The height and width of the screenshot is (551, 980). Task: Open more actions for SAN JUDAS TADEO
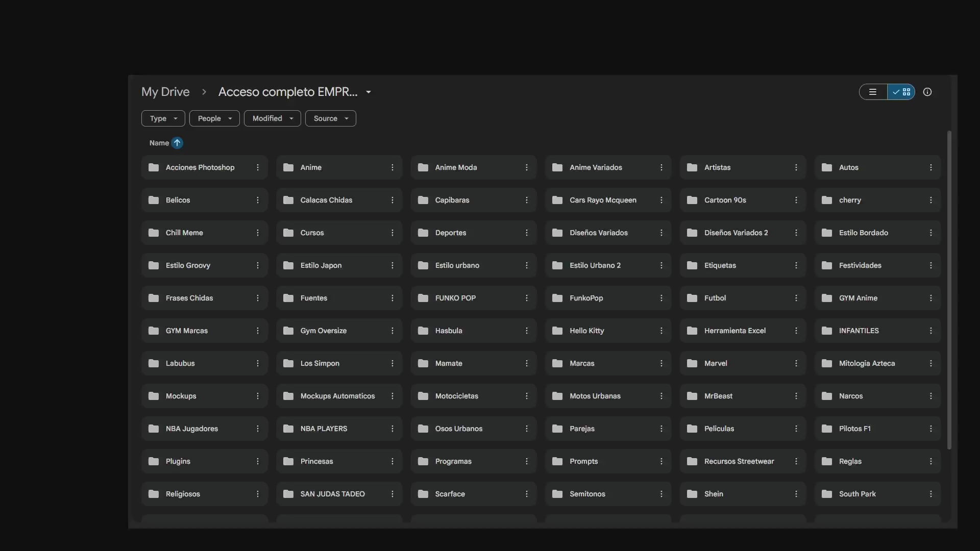click(393, 494)
